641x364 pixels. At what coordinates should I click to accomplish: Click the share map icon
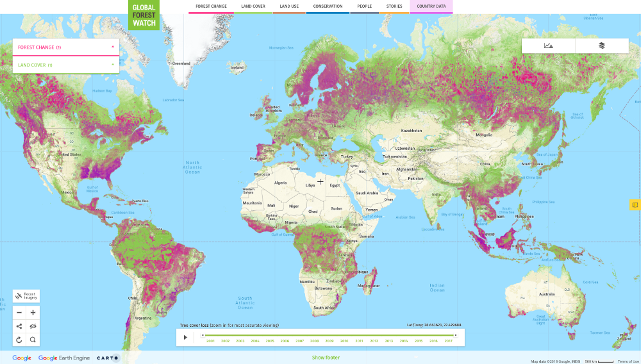pyautogui.click(x=19, y=326)
